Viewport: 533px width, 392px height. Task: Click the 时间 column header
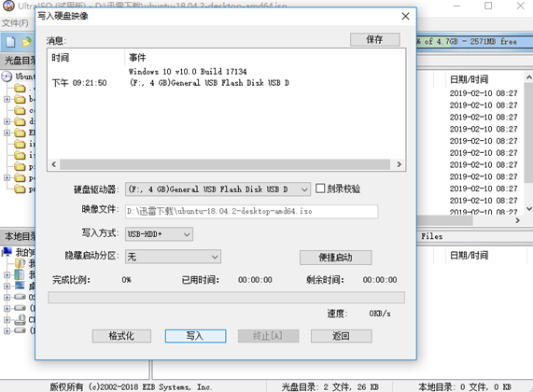60,58
